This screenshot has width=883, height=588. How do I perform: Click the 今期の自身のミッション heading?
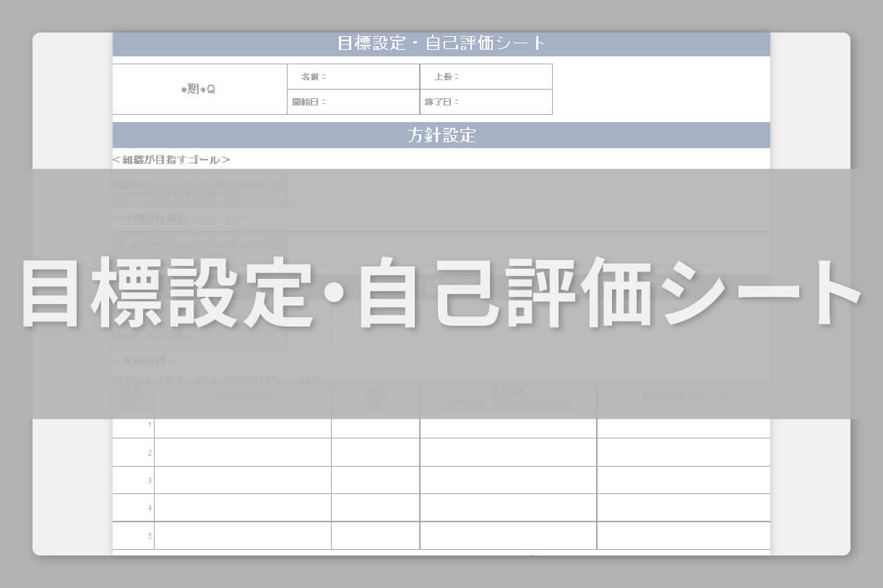[183, 218]
